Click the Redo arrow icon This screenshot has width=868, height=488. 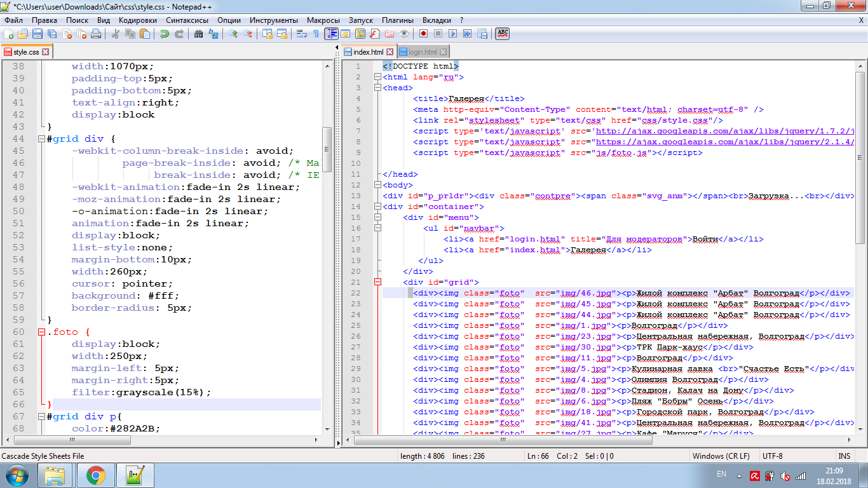point(179,34)
